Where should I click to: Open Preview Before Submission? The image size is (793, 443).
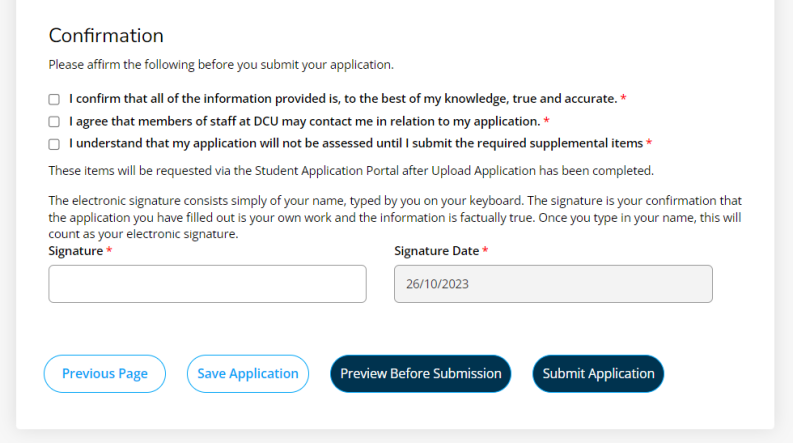pyautogui.click(x=421, y=374)
